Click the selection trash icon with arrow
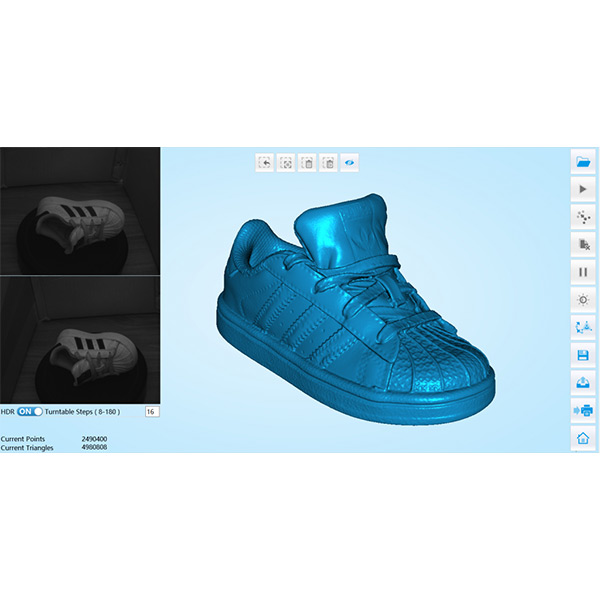The image size is (600, 600). [x=328, y=163]
